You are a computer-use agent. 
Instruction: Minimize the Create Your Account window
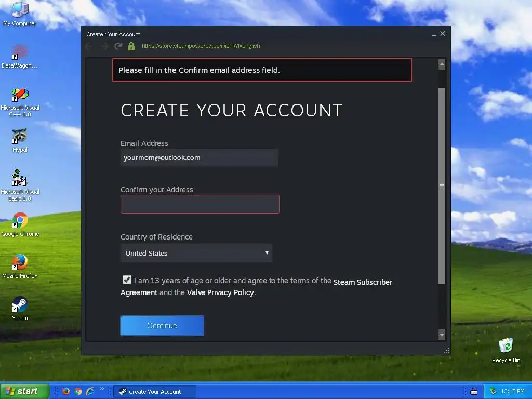click(434, 34)
